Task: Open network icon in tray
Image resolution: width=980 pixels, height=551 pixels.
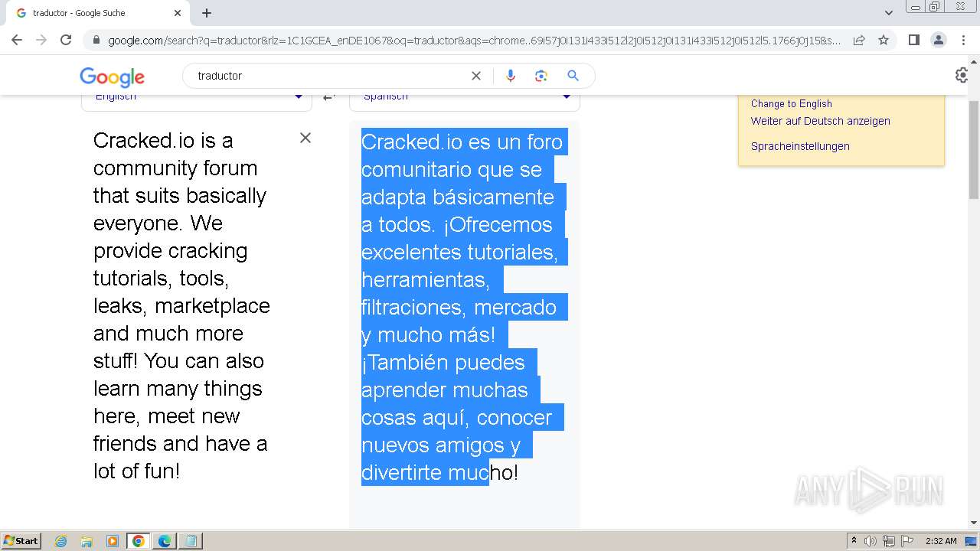Action: [889, 541]
